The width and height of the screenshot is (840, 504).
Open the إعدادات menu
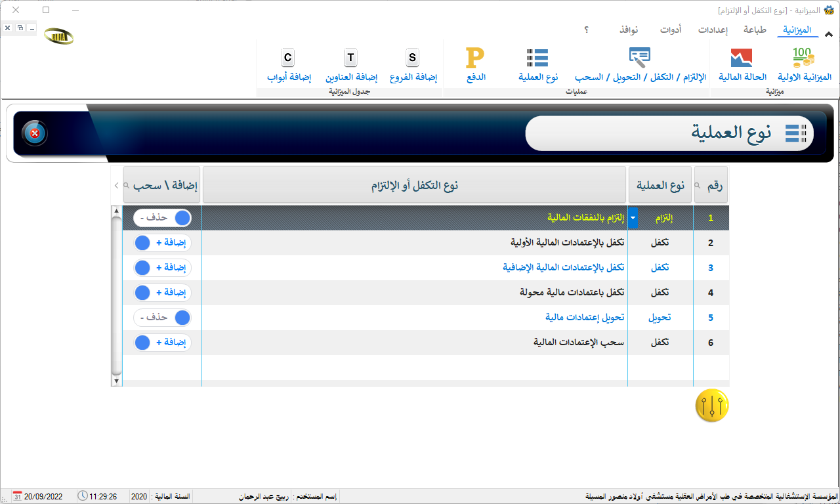tap(713, 30)
